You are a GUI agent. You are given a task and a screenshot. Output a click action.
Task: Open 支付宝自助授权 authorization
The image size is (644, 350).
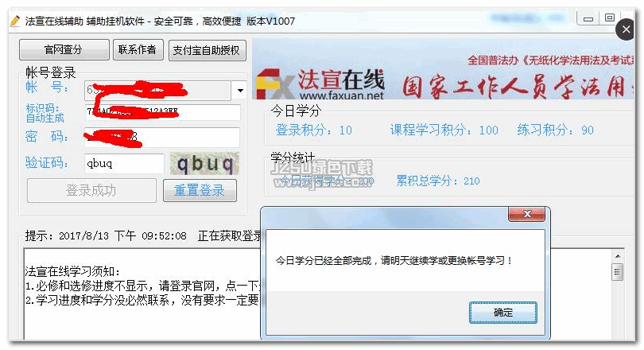(207, 50)
